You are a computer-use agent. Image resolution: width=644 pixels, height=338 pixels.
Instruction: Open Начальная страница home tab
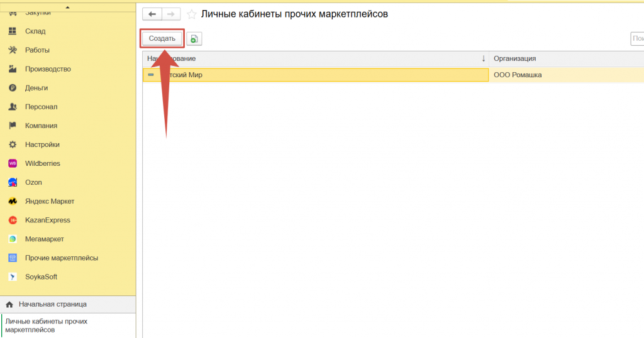pos(53,304)
